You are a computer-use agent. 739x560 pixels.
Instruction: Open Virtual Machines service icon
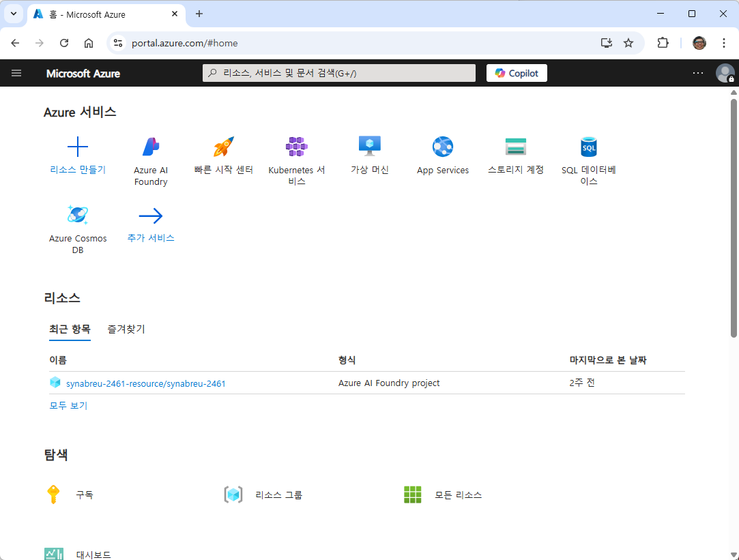pyautogui.click(x=370, y=146)
